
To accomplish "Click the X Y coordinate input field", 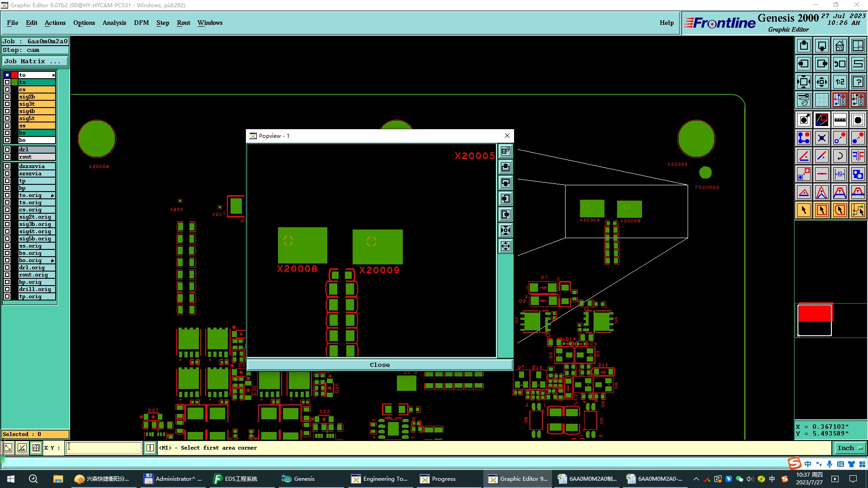I will tap(104, 448).
